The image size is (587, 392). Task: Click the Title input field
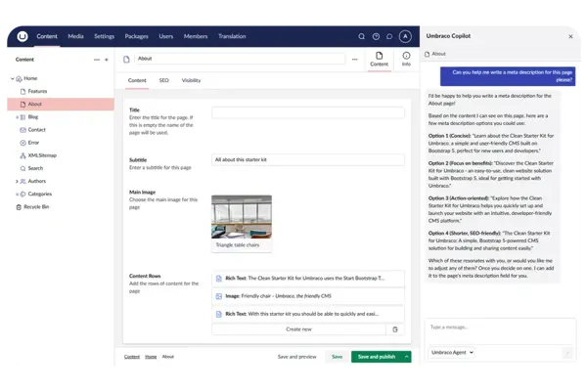pyautogui.click(x=308, y=112)
